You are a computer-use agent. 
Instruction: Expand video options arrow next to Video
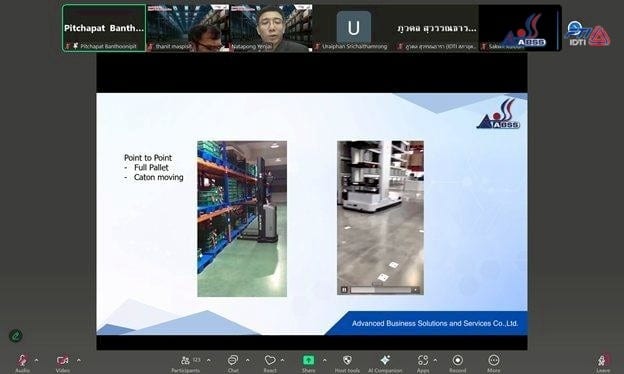click(x=79, y=360)
